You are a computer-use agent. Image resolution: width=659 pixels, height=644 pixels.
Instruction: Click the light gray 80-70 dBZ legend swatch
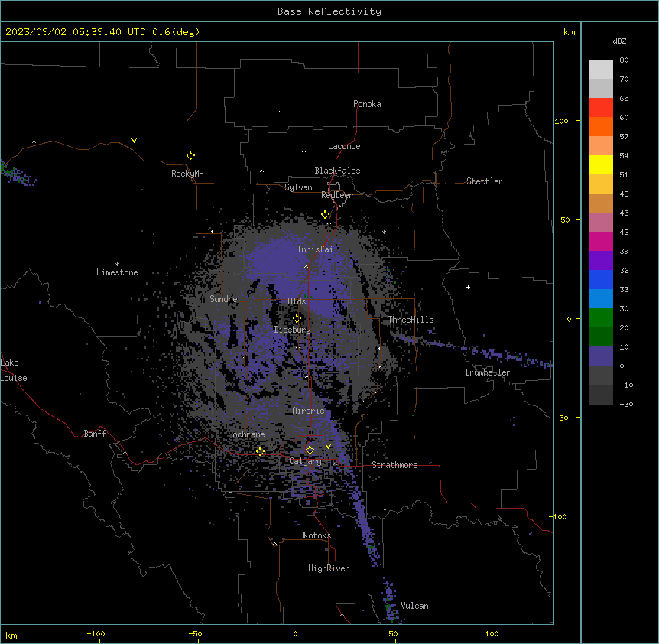[601, 70]
